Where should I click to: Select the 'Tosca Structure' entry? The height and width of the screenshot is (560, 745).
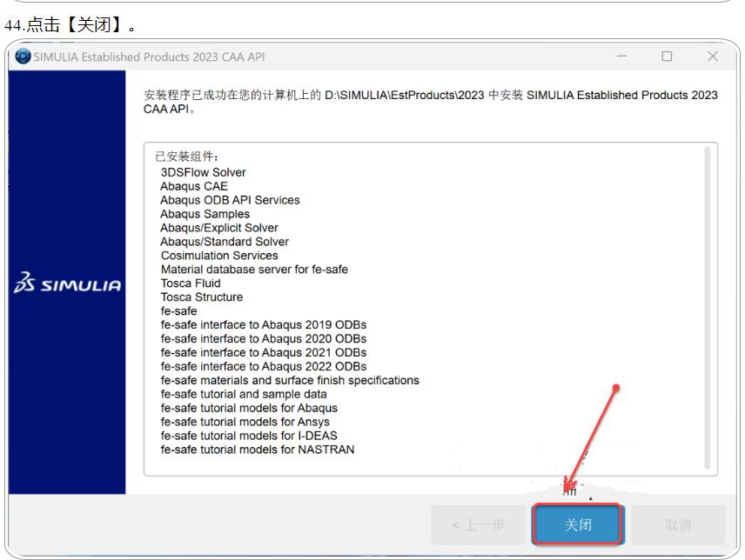[x=201, y=297]
